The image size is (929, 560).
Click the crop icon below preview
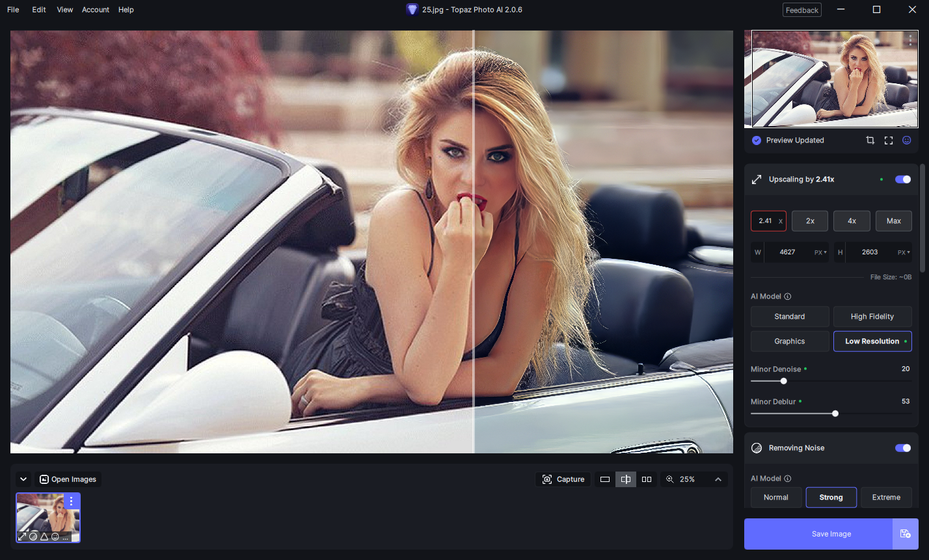[x=870, y=140]
